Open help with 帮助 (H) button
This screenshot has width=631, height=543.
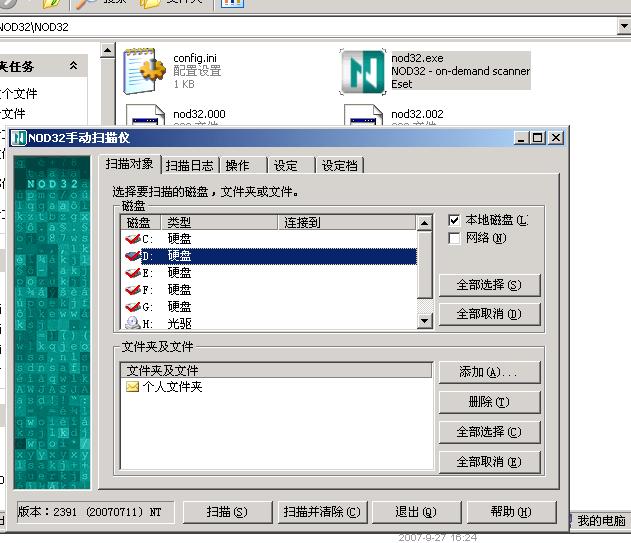point(511,512)
